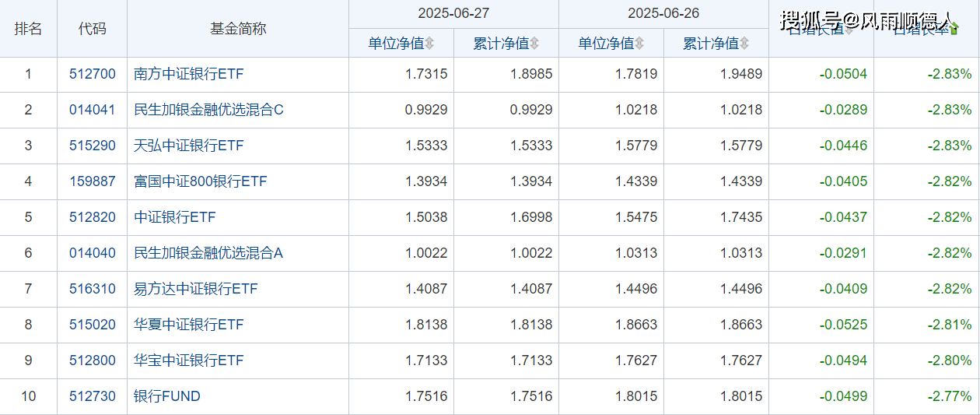Select daily change -0.0409

click(x=843, y=290)
